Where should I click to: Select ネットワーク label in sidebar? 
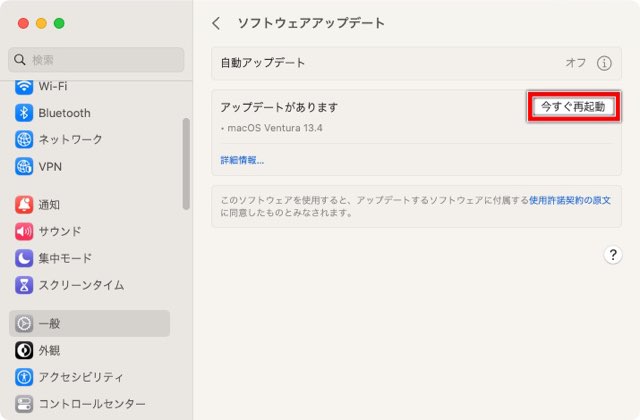(70, 140)
